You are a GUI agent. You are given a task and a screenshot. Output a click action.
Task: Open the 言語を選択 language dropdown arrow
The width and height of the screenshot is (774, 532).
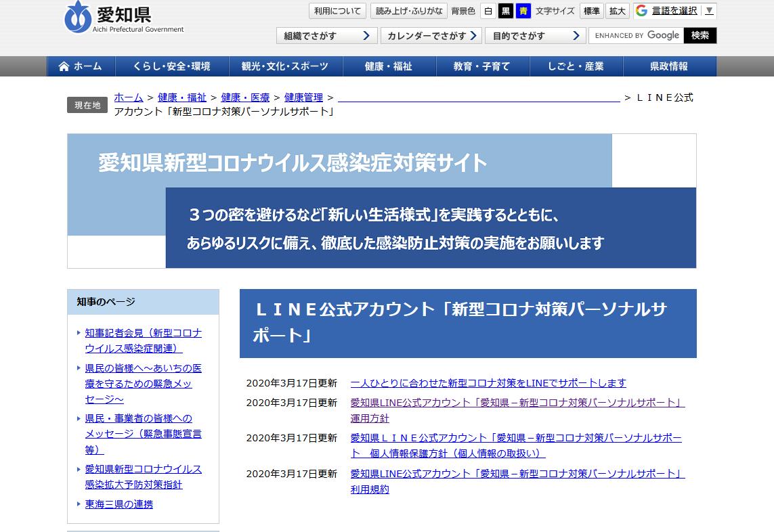[708, 11]
